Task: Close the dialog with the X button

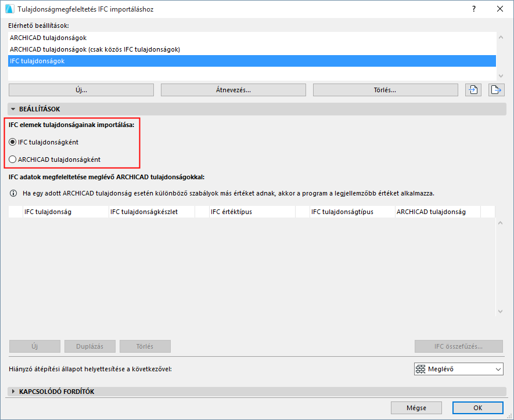Action: (500, 9)
